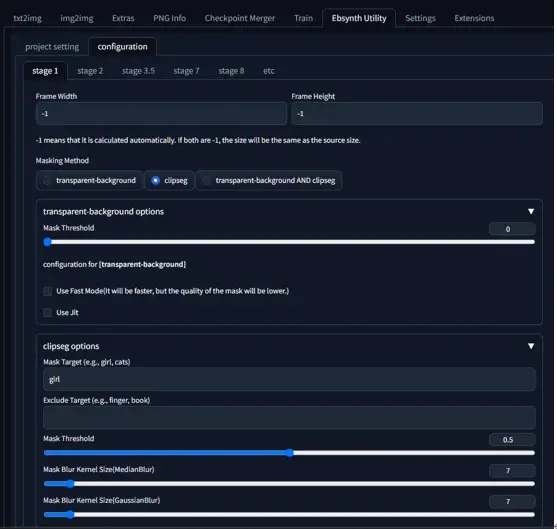Open the stage 2 configuration tab
Viewport: 557px width, 529px height.
pyautogui.click(x=90, y=71)
